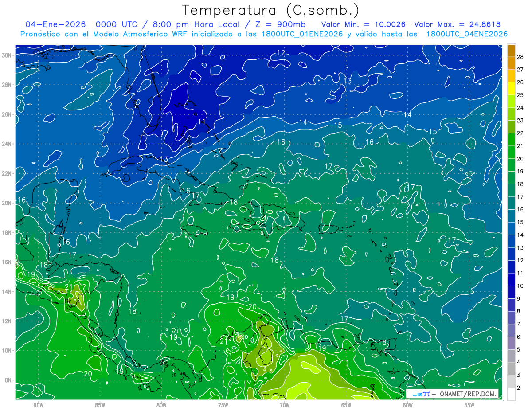Select the dark blue swatch between 10 and 11
Screen dimensions: 532x411
point(511,279)
